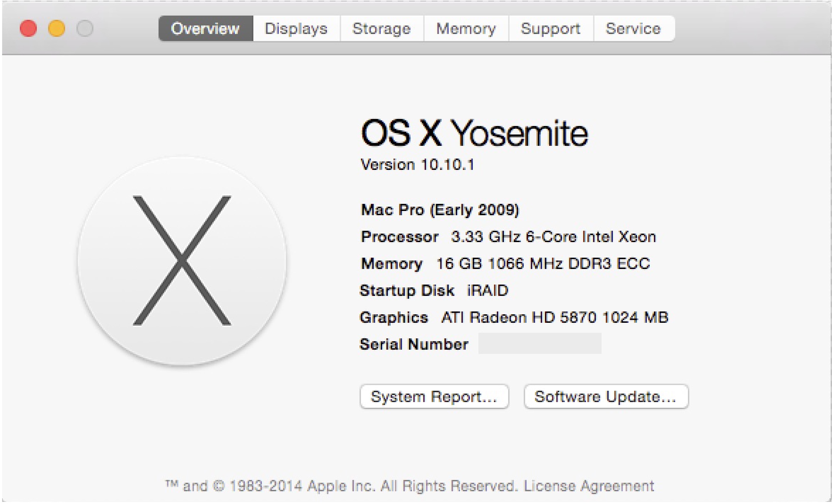Image resolution: width=833 pixels, height=504 pixels.
Task: Click the red close window button
Action: pos(28,28)
